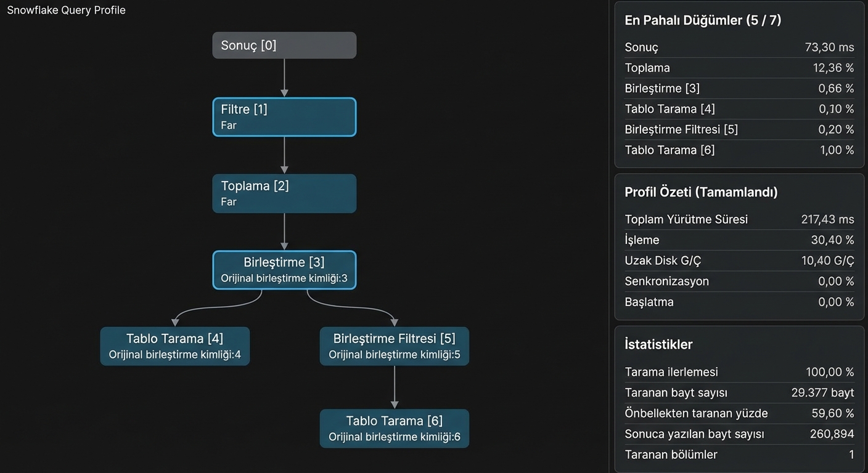Open Birleştirme Filtresi [5] list entry
This screenshot has height=473, width=868.
pos(739,129)
